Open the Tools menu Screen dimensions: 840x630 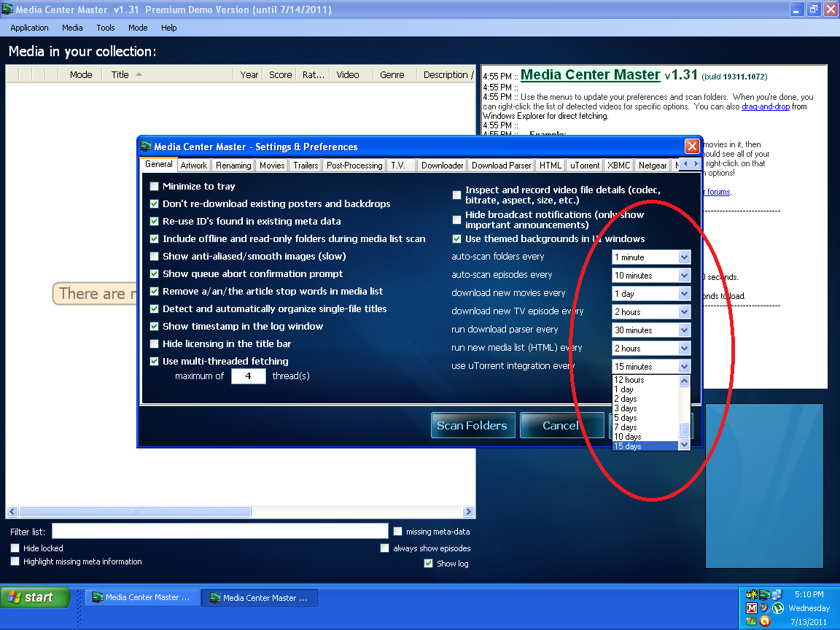[x=106, y=28]
